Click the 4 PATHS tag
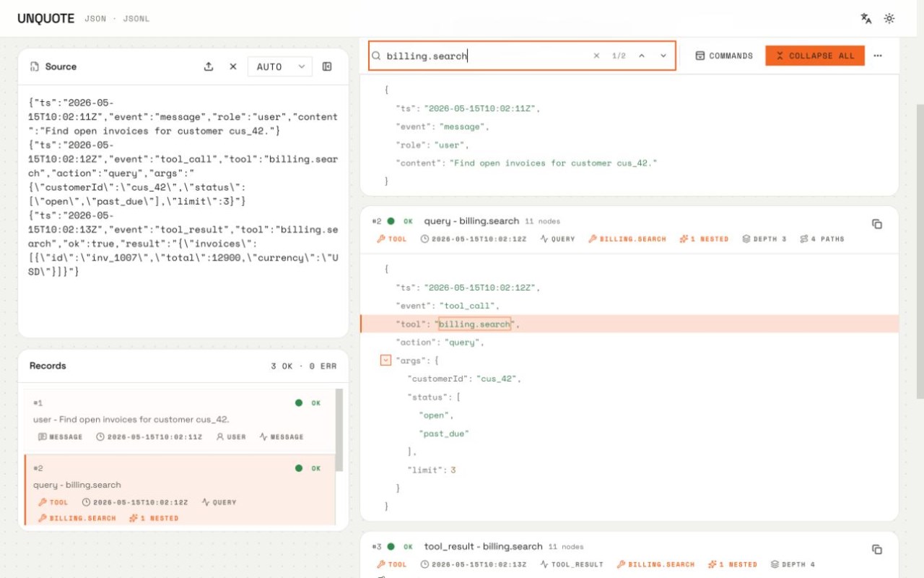 coord(821,239)
